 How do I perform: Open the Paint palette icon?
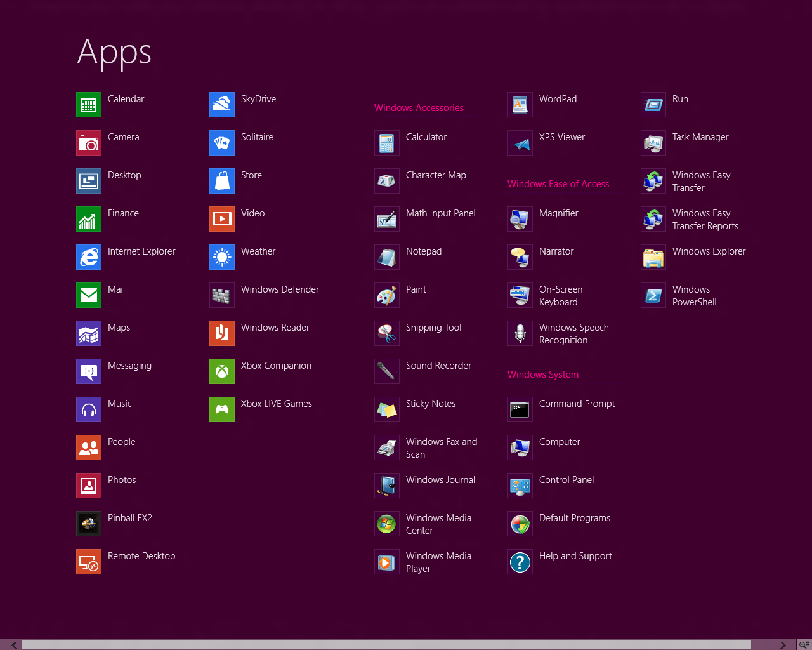(387, 295)
